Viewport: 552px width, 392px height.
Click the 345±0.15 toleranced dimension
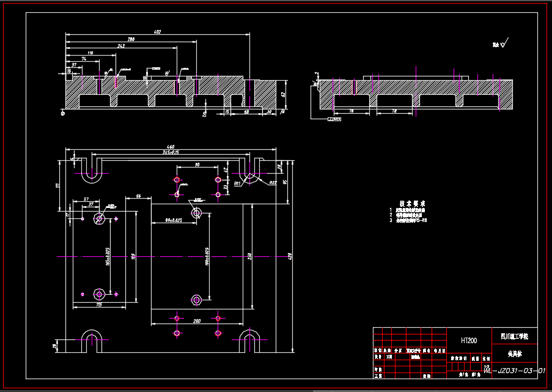(x=171, y=152)
